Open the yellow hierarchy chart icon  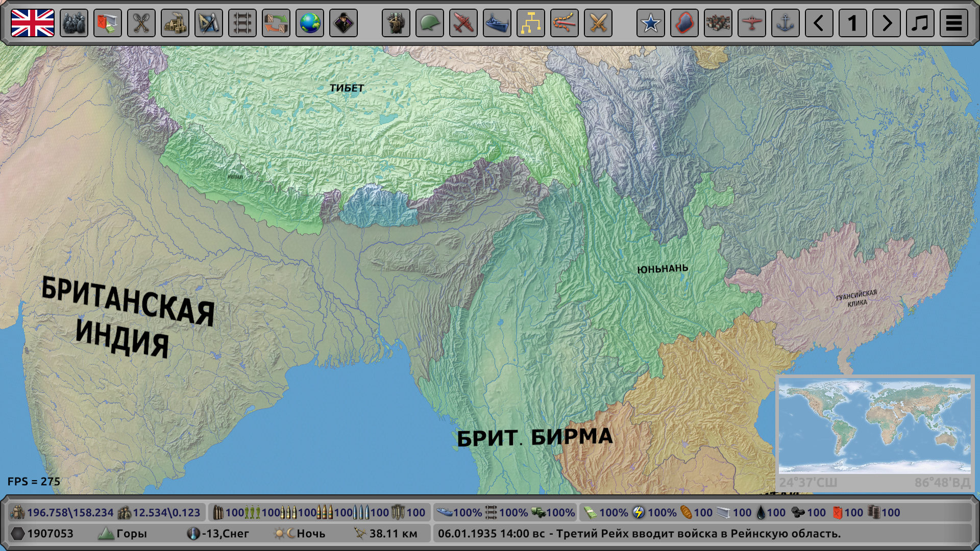click(x=531, y=23)
